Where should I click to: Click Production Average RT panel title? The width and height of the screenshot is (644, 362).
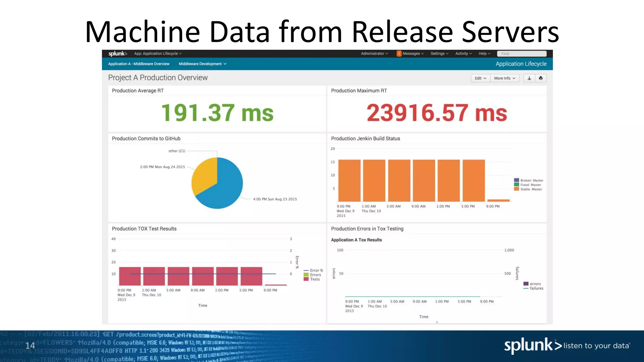click(x=138, y=91)
